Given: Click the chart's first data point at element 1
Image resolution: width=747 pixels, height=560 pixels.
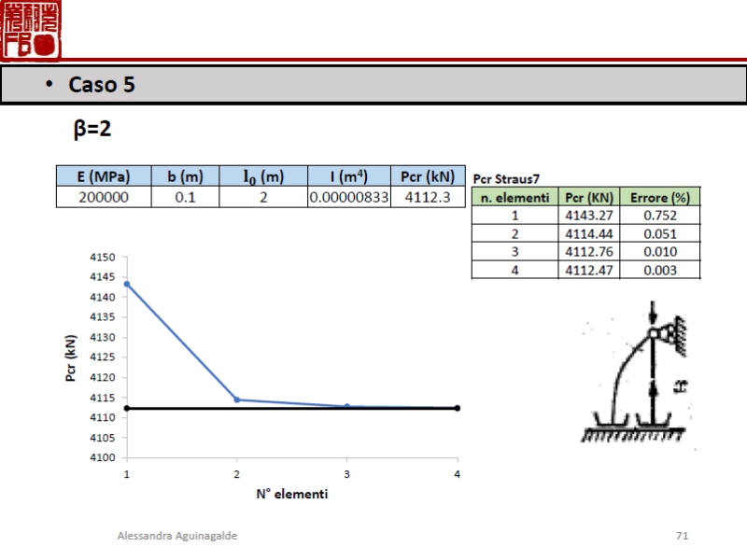Looking at the screenshot, I should (127, 284).
